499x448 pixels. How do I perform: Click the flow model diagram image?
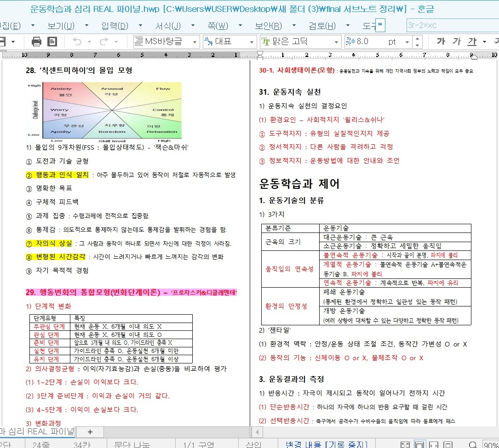tap(105, 112)
